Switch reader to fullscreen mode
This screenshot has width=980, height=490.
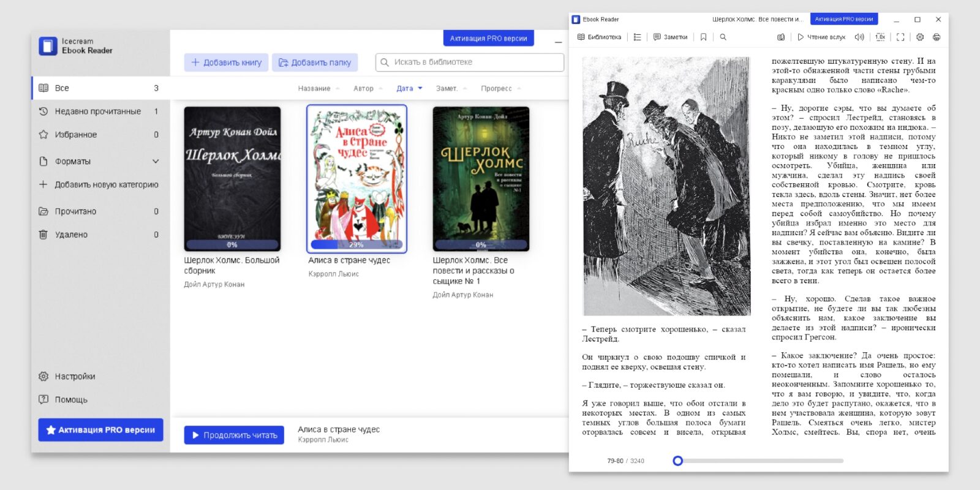900,37
